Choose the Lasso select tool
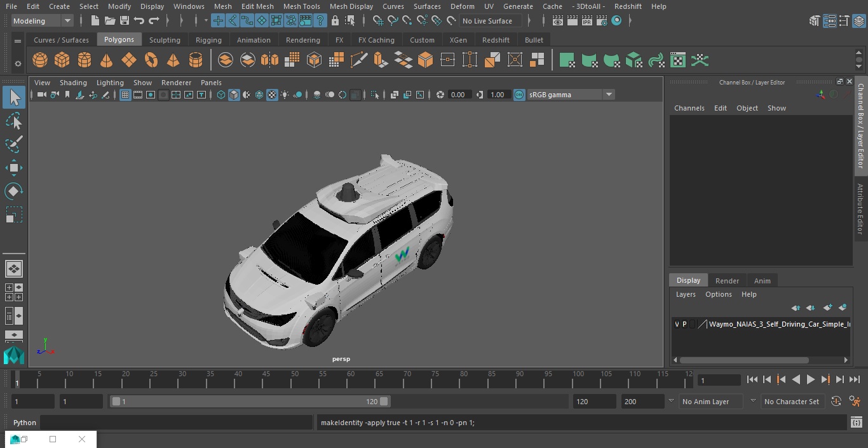 click(14, 121)
